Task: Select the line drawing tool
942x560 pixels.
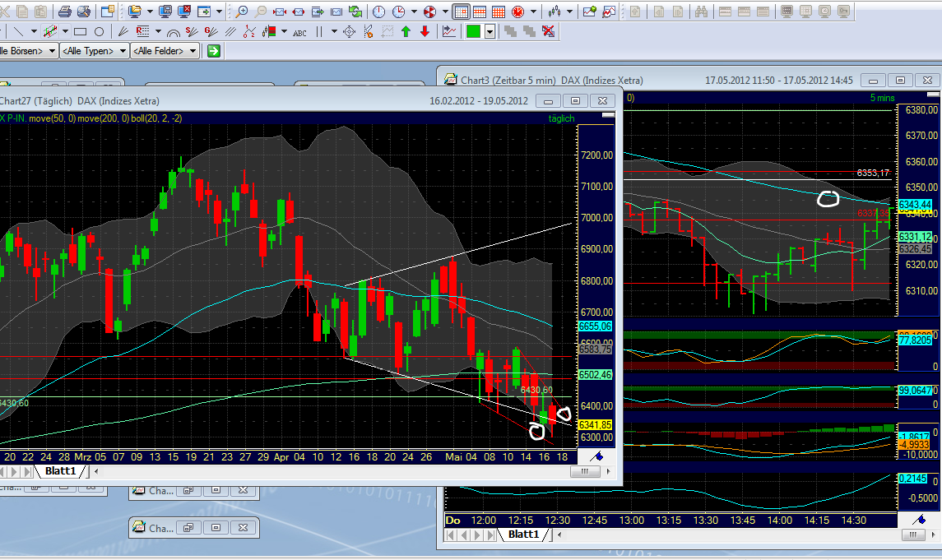Action: pos(19,31)
